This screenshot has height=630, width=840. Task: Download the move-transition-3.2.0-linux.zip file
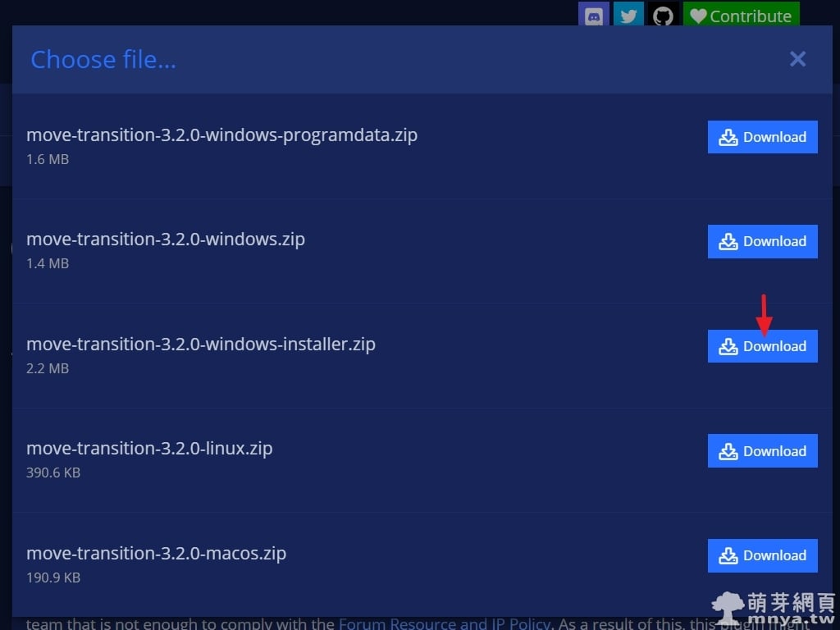tap(762, 451)
